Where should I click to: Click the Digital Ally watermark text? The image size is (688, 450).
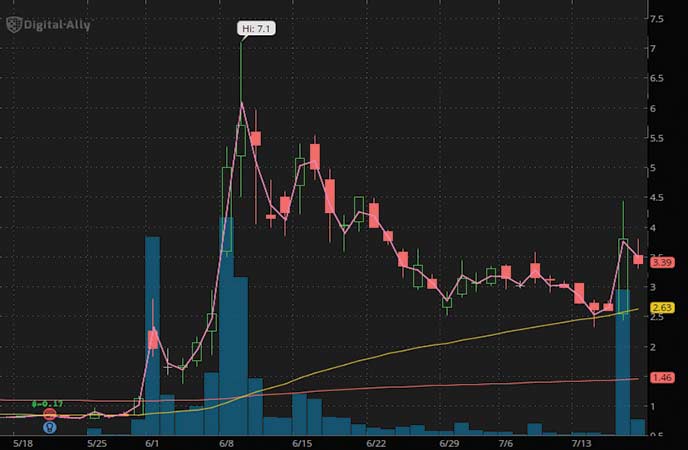[57, 25]
